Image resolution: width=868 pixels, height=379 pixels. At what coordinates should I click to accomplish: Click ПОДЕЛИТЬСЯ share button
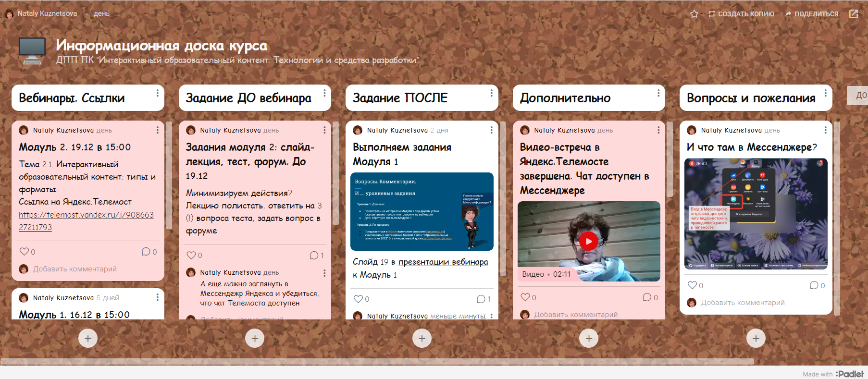812,14
